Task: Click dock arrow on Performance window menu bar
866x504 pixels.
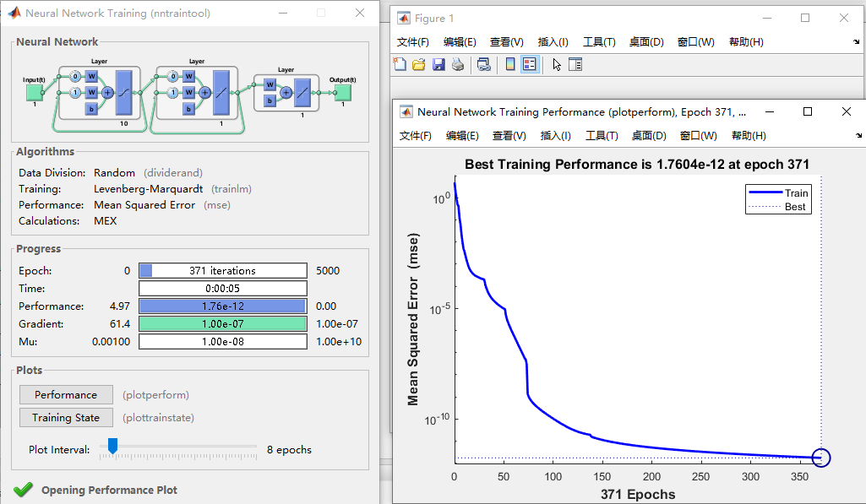Action: 858,135
